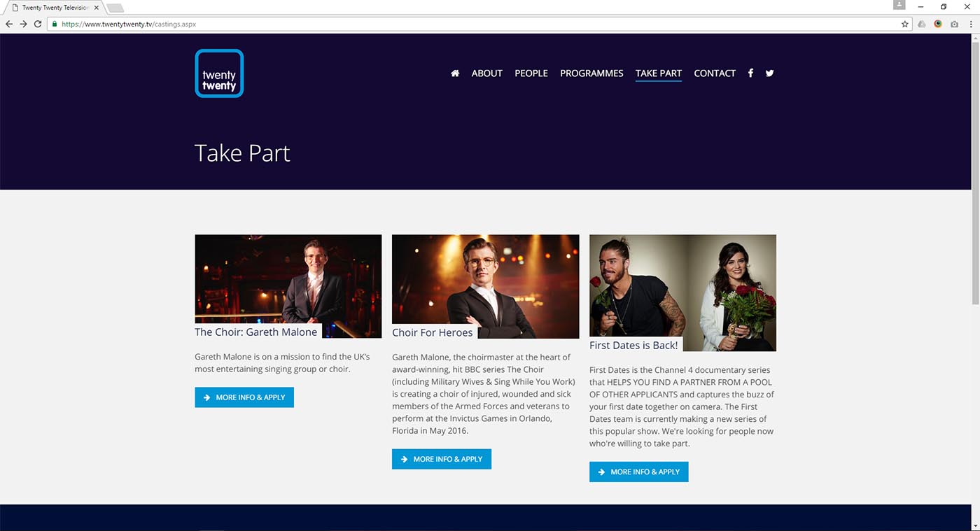This screenshot has height=531, width=980.
Task: Bookmark this page with the star icon
Action: point(905,24)
